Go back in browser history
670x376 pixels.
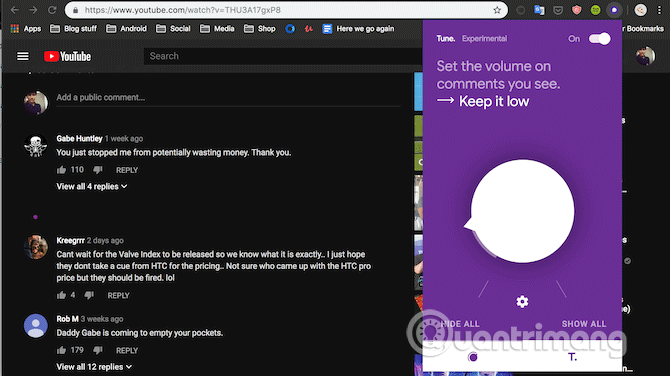[15, 10]
